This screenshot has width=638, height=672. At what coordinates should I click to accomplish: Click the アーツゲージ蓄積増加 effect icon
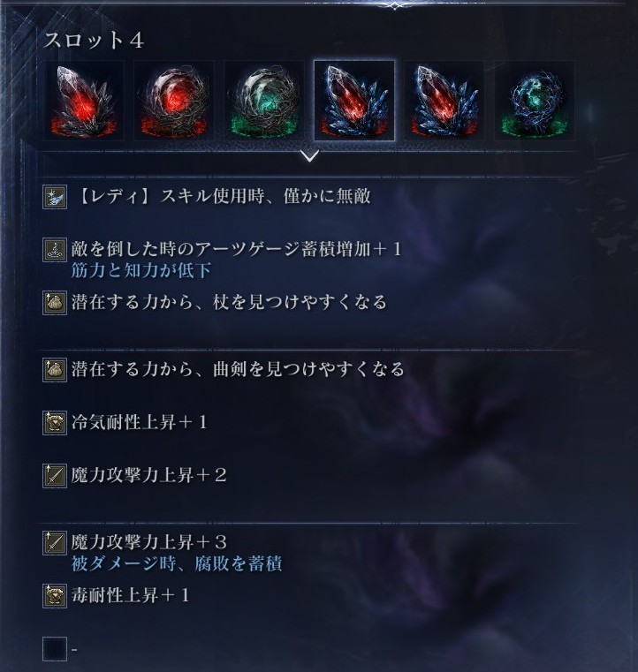[55, 250]
